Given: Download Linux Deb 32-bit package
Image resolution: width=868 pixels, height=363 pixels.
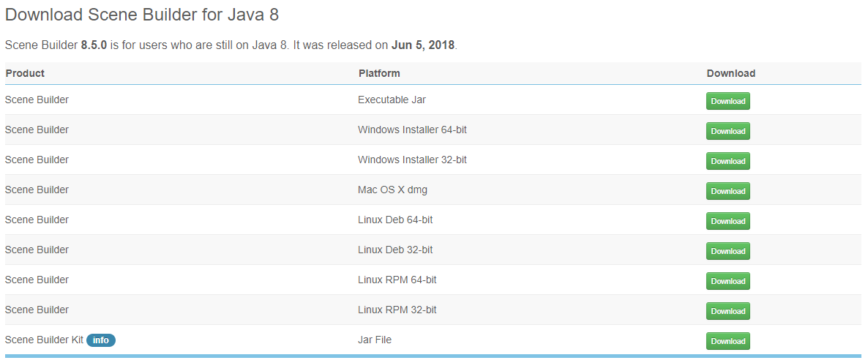Looking at the screenshot, I should (x=728, y=251).
